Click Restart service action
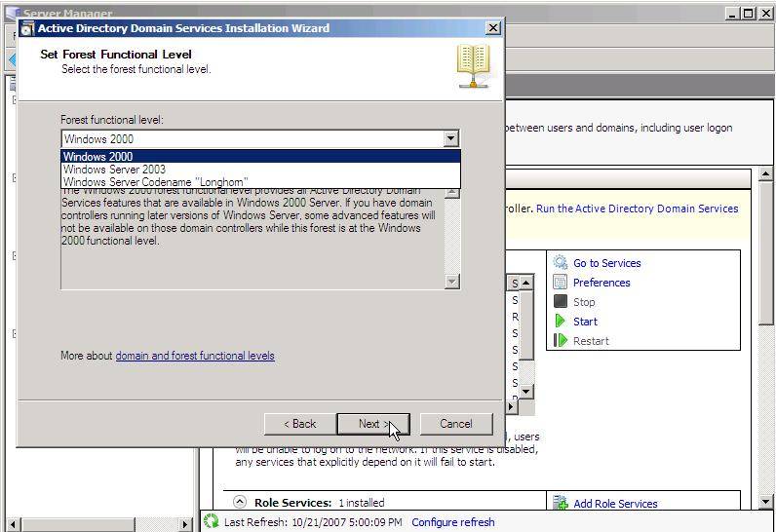776x532 pixels. click(x=591, y=341)
